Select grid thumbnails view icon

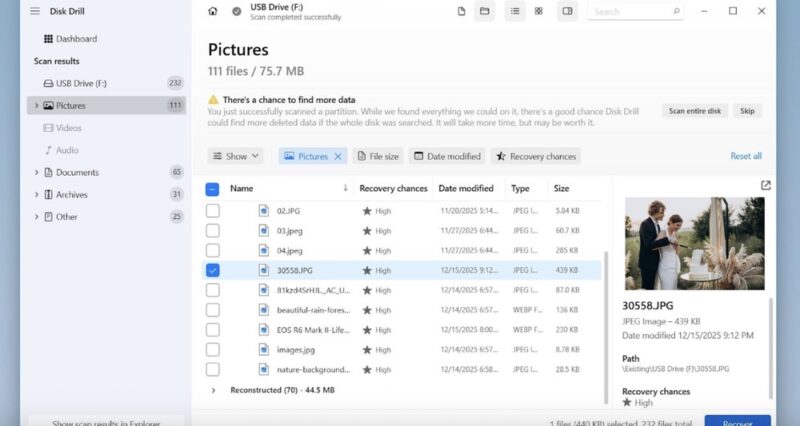click(538, 12)
